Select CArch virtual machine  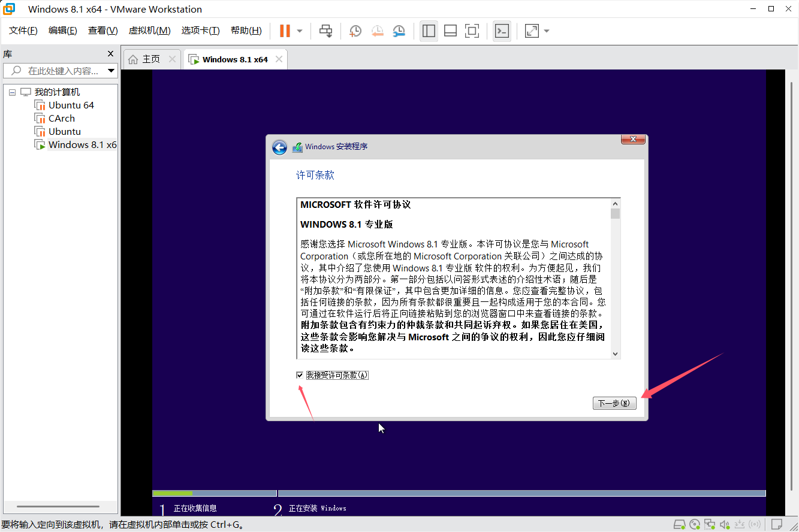tap(62, 119)
